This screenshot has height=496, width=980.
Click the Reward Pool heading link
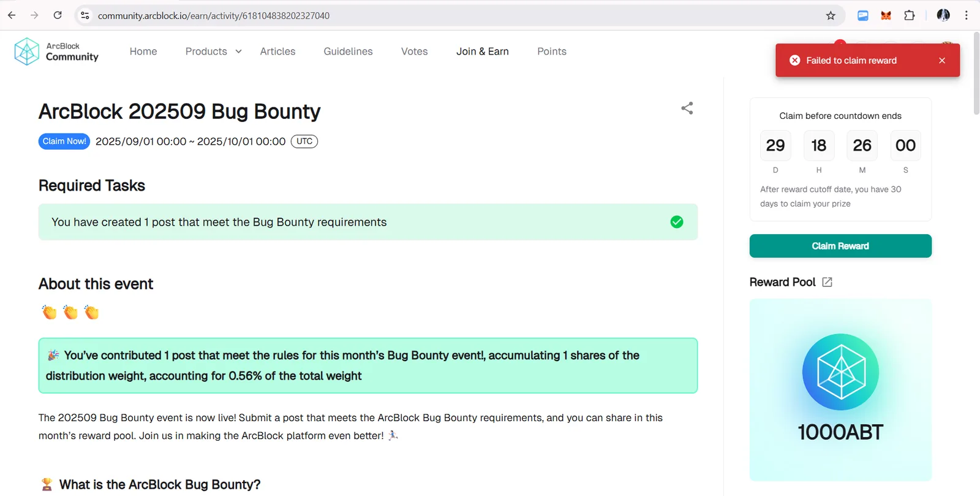[783, 282]
